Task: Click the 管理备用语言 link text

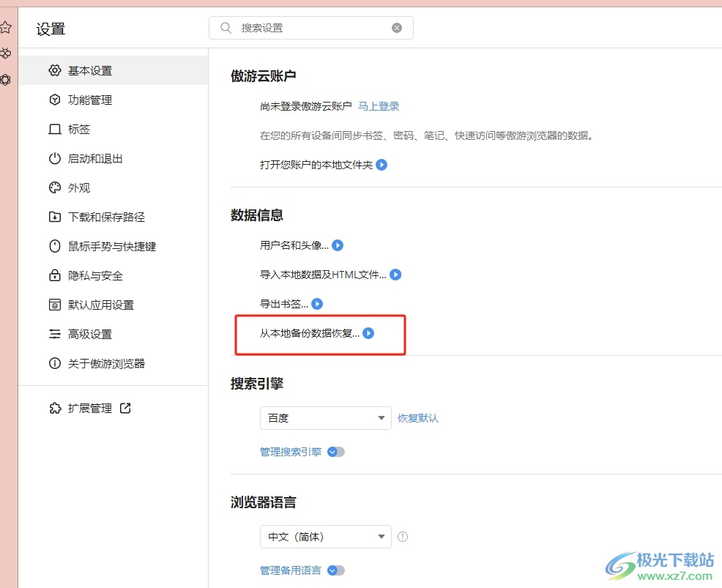Action: click(291, 571)
